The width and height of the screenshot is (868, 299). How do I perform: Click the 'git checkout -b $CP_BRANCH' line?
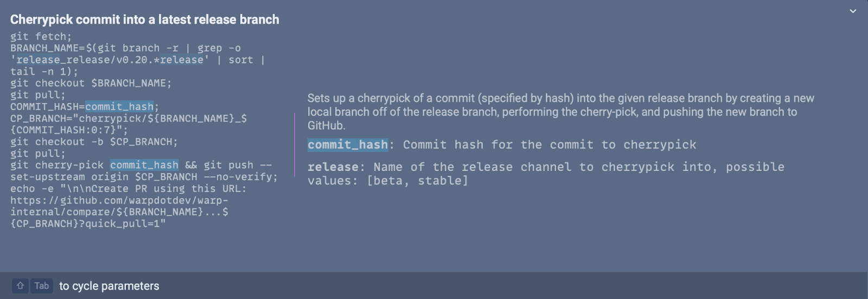[x=94, y=142]
